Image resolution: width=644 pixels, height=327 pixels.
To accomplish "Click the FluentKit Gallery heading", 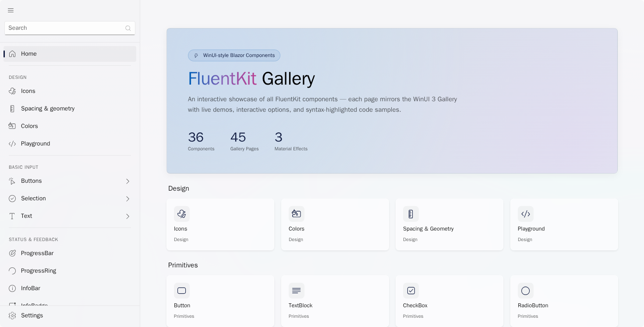I will (x=251, y=79).
